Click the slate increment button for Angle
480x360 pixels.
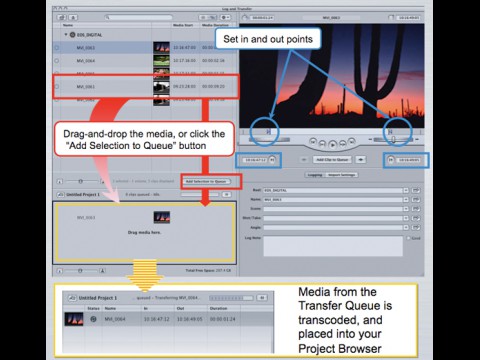(x=416, y=228)
